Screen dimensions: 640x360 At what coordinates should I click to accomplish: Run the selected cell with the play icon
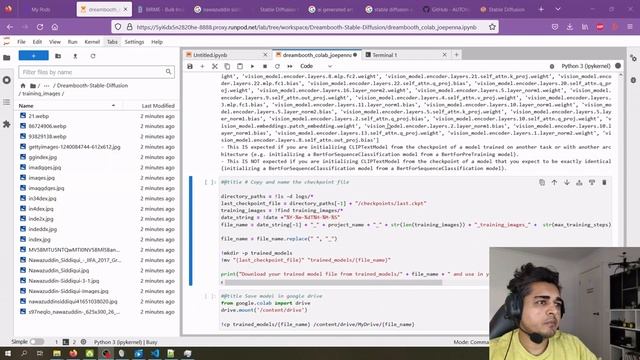coord(252,66)
